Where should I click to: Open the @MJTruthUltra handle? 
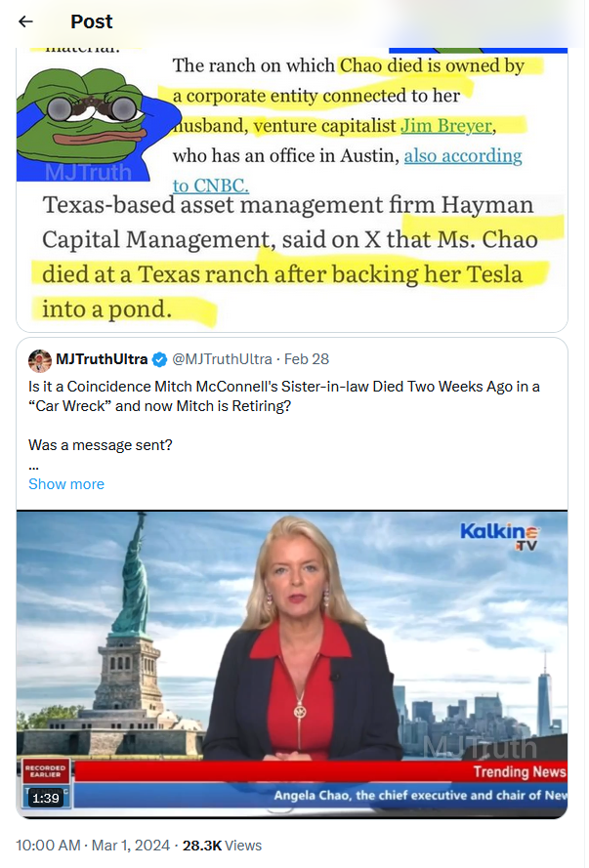click(x=222, y=359)
